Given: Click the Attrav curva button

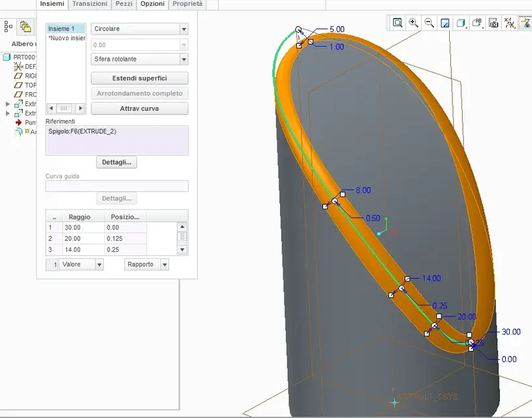Looking at the screenshot, I should tap(140, 108).
